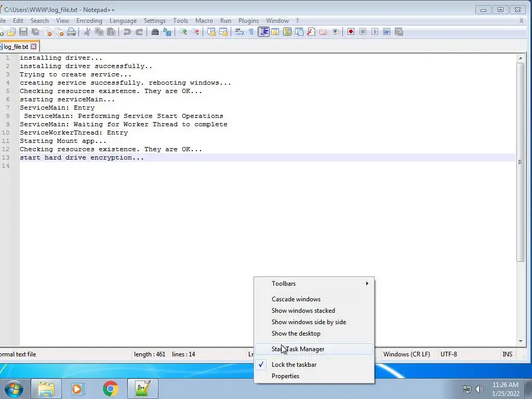Image resolution: width=532 pixels, height=399 pixels.
Task: Open the Document List panel icon
Action: coord(299,32)
